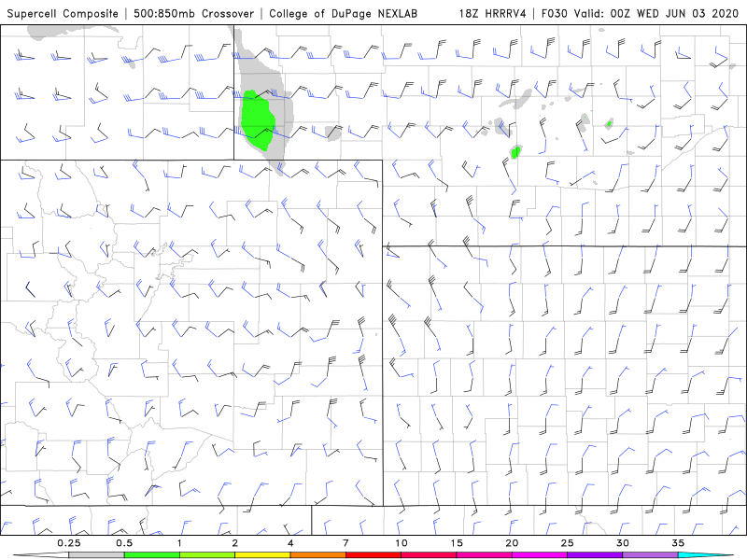Viewport: 747px width, 560px height.
Task: Click the "1" legend value
Action: [x=179, y=543]
